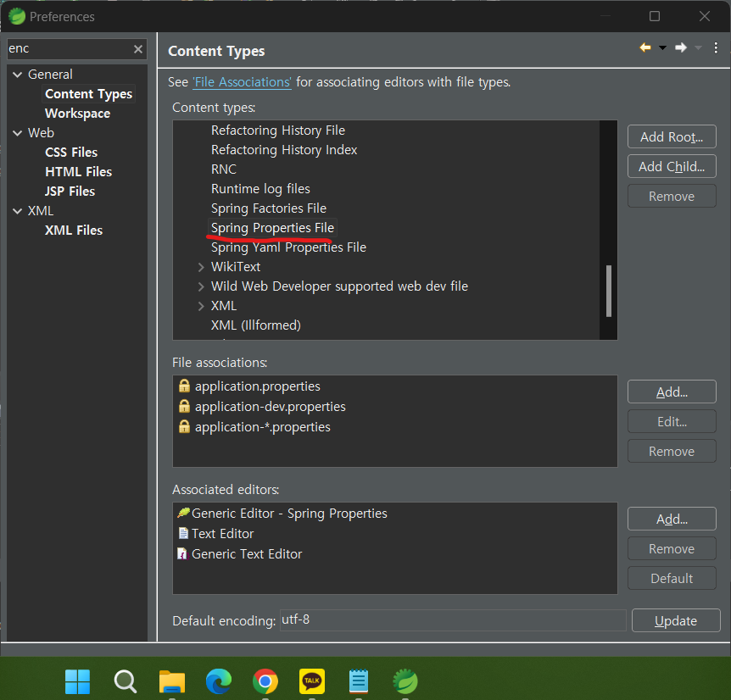Screen dimensions: 731x700
Task: Select application-*.properties file association
Action: [263, 428]
